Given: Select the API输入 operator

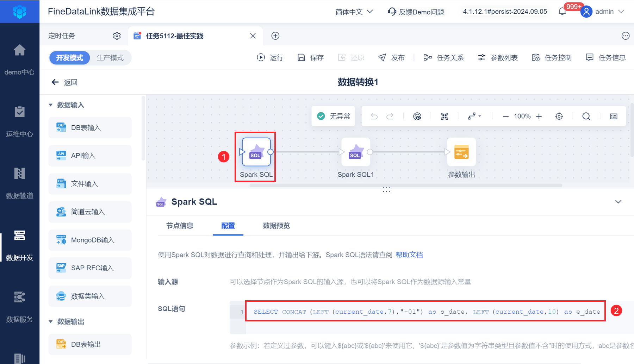Looking at the screenshot, I should [90, 156].
